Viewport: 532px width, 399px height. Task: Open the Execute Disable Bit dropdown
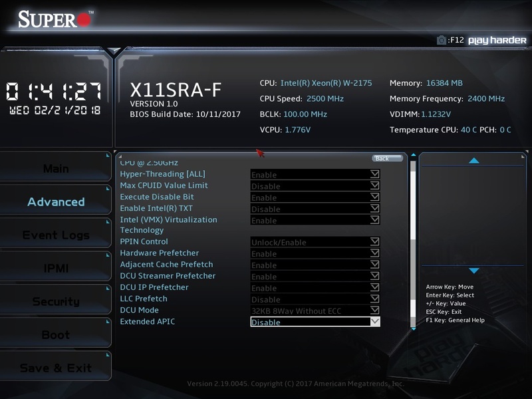pos(315,197)
